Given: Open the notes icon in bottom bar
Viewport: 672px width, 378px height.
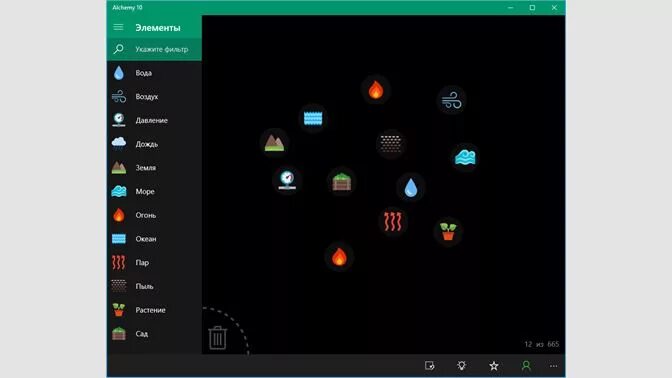Looking at the screenshot, I should 429,366.
